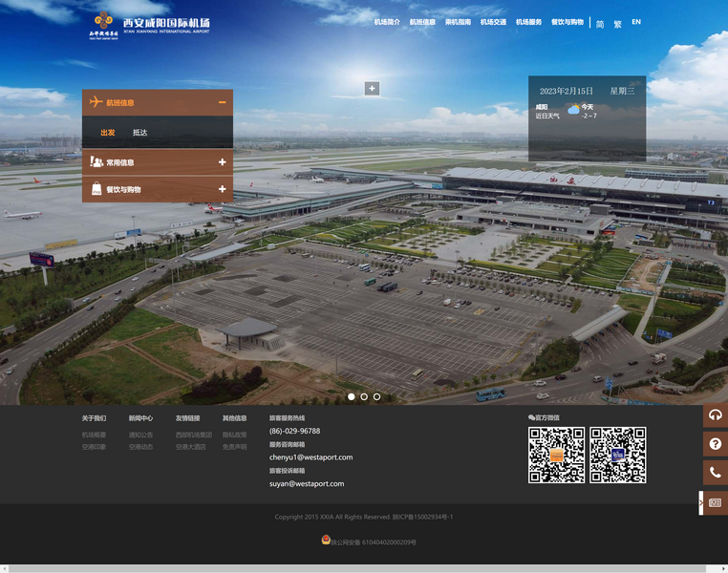
Task: Click the left WeChat QR code image
Action: (x=556, y=455)
